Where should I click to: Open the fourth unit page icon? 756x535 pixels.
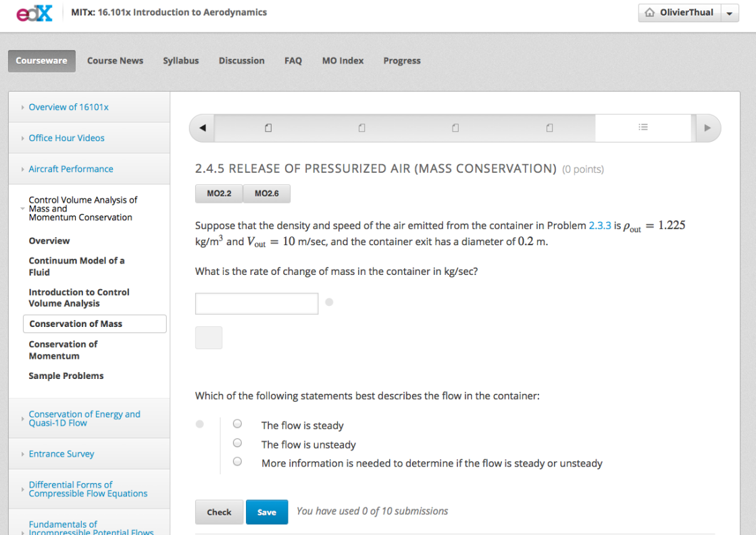549,128
